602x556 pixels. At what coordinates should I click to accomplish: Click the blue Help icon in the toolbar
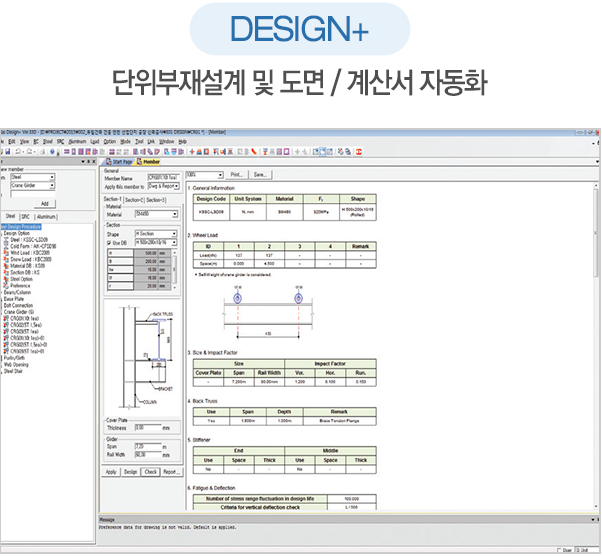(x=53, y=152)
